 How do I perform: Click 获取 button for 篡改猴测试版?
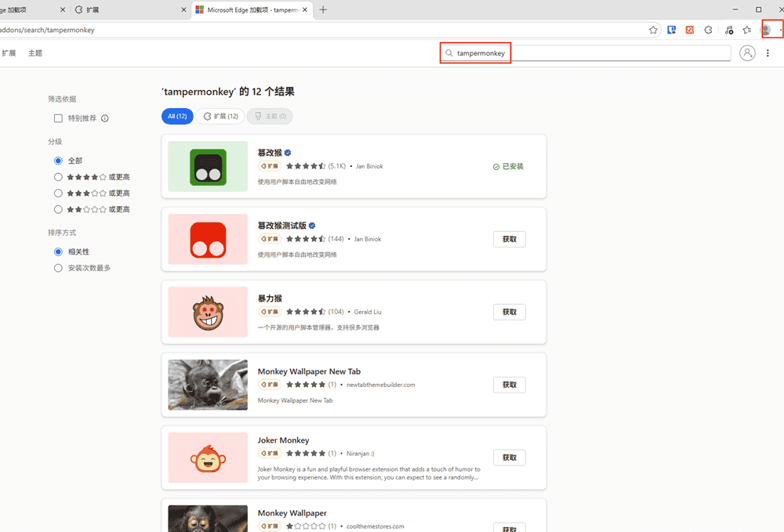click(509, 239)
